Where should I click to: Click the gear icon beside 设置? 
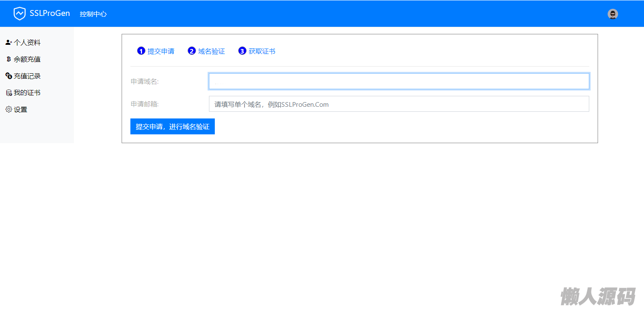8,110
